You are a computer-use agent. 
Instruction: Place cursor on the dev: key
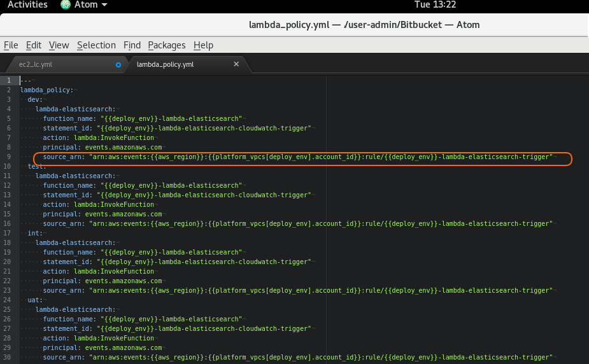[x=34, y=99]
